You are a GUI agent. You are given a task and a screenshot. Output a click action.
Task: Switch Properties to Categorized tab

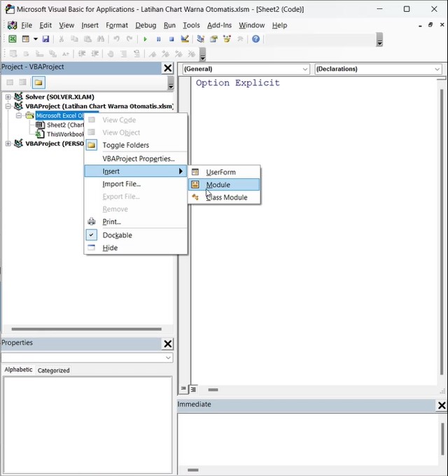point(54,370)
